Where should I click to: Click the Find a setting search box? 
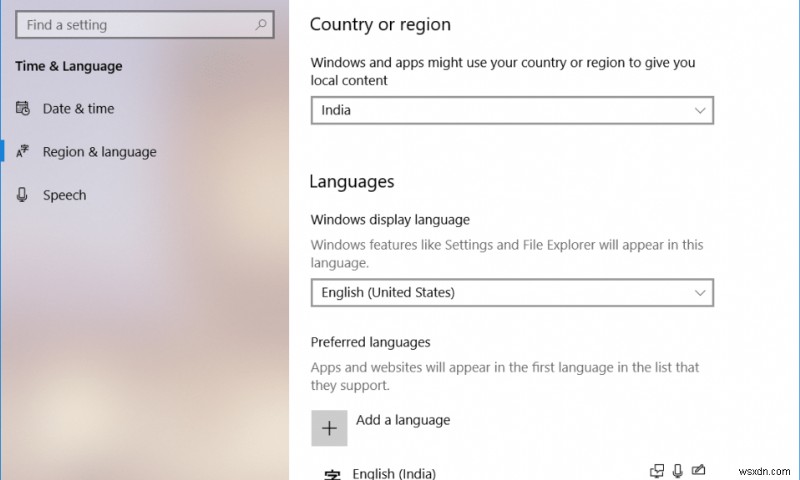(x=144, y=24)
